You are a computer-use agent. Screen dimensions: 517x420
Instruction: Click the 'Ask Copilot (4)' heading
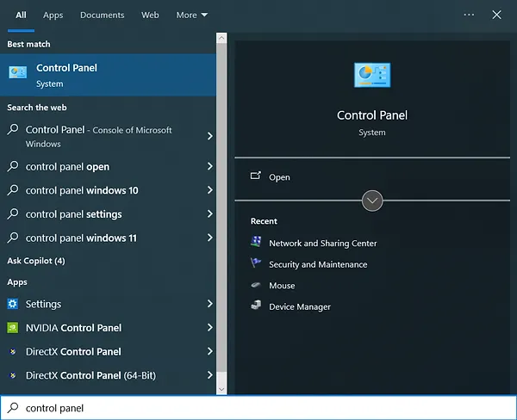36,261
